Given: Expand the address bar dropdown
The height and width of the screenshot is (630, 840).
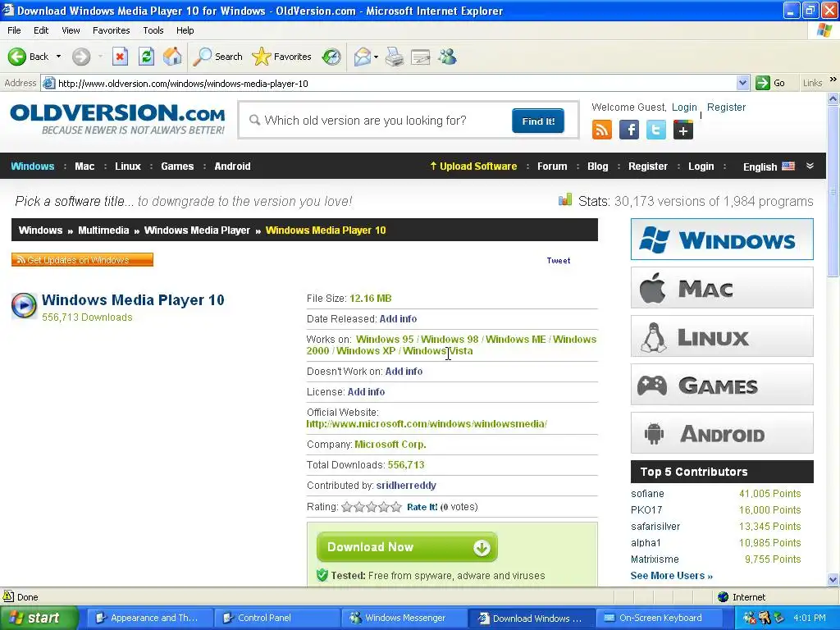Looking at the screenshot, I should (742, 83).
